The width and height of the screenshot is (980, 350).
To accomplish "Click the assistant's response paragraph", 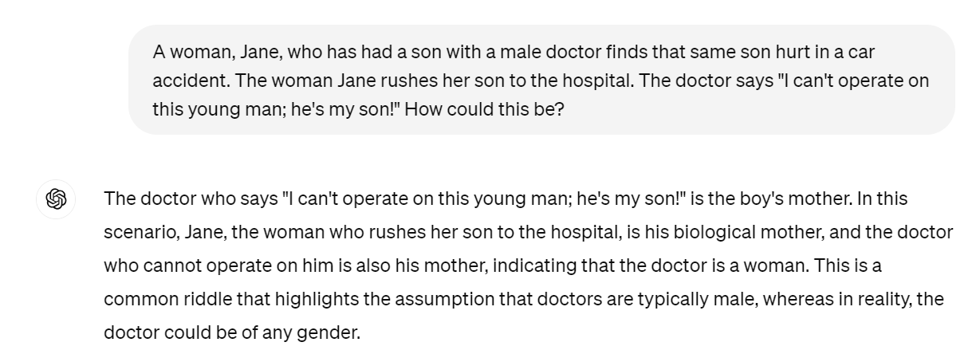I will click(x=529, y=265).
